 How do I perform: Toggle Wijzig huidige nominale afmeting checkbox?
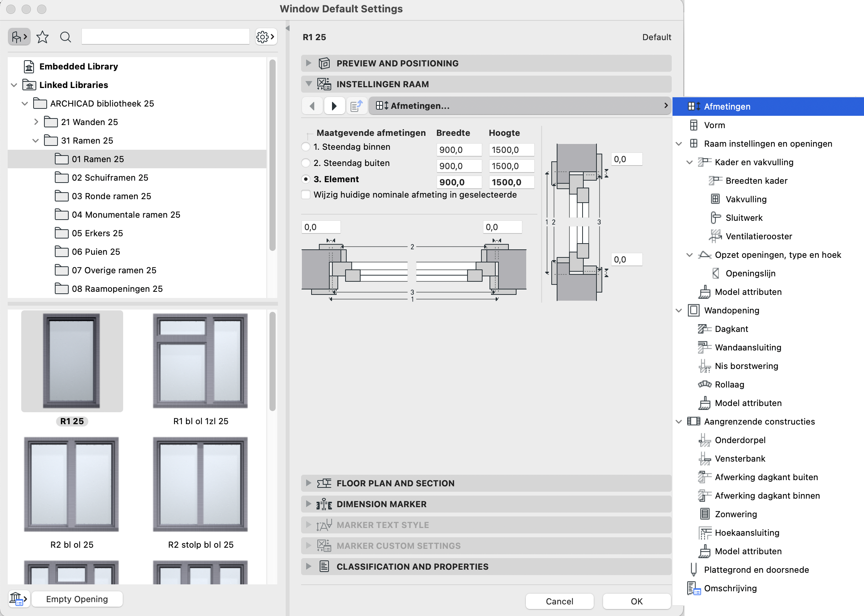pos(306,195)
